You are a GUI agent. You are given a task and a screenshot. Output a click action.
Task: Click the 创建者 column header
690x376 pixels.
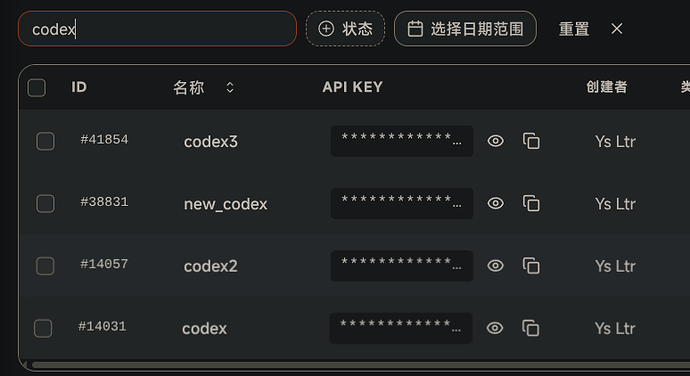pos(606,87)
